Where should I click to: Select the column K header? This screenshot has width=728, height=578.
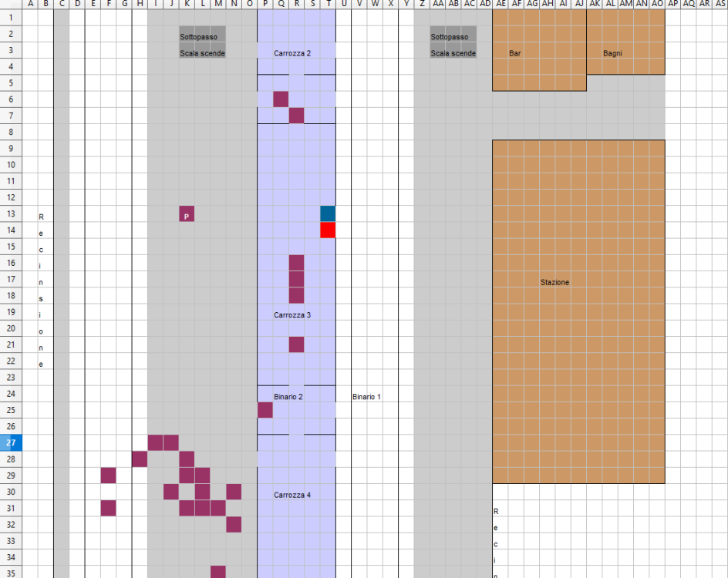pyautogui.click(x=187, y=5)
